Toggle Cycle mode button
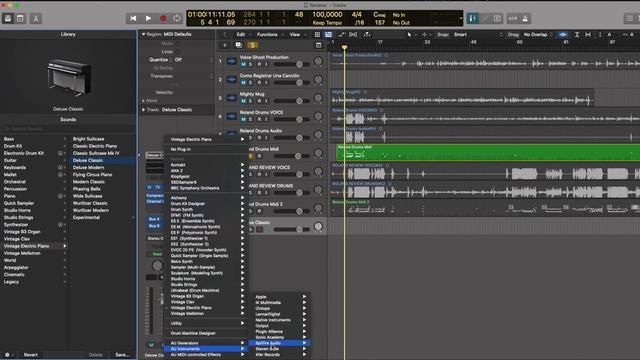 [x=177, y=18]
